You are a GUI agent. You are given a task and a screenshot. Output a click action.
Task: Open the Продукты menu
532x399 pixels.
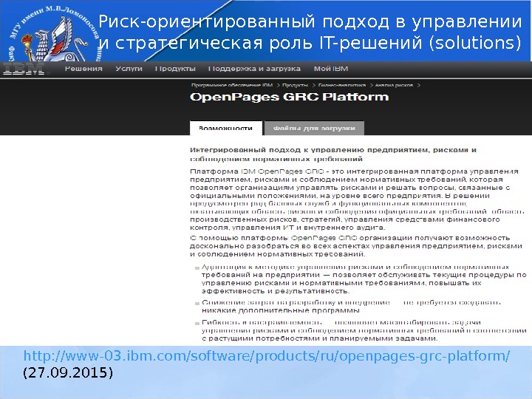point(175,69)
